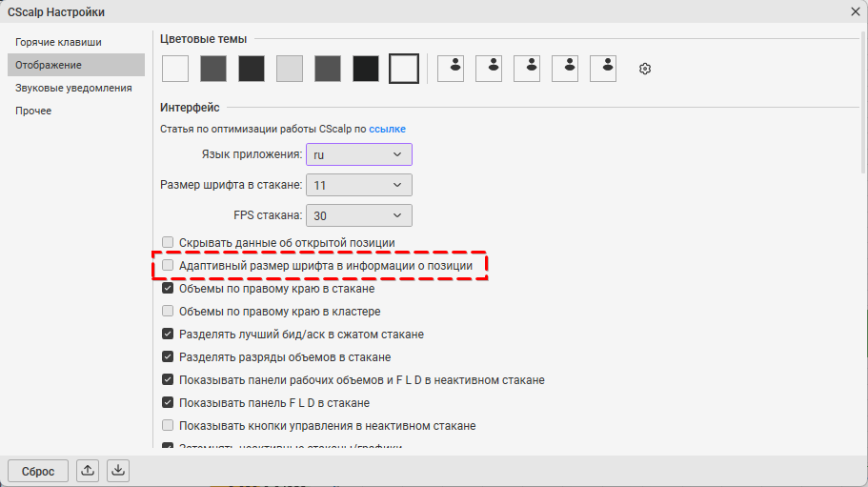Select the second user custom theme icon

click(x=489, y=69)
